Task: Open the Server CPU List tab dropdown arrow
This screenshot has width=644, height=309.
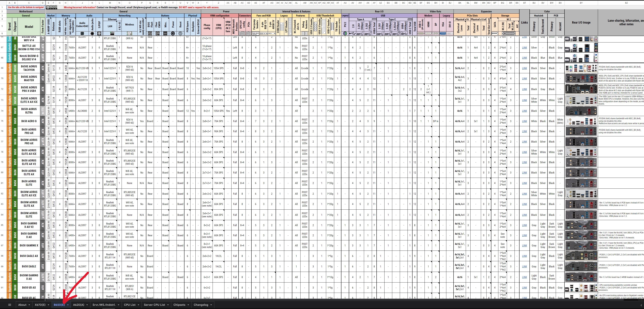Action: tap(168, 305)
